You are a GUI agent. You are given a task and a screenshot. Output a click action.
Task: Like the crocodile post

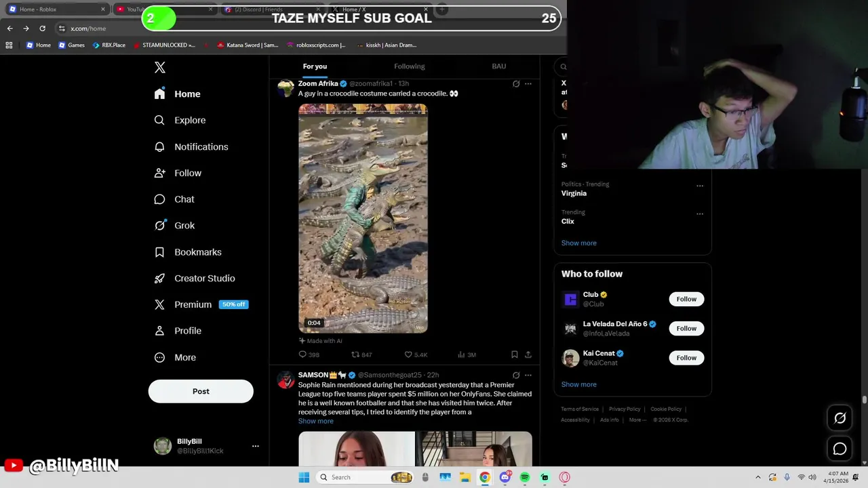[416, 354]
